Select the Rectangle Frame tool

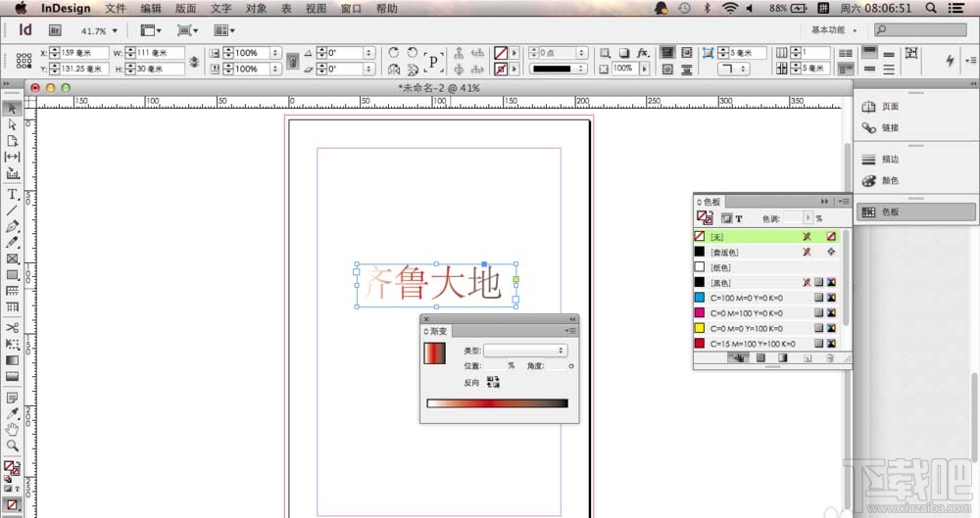click(12, 259)
